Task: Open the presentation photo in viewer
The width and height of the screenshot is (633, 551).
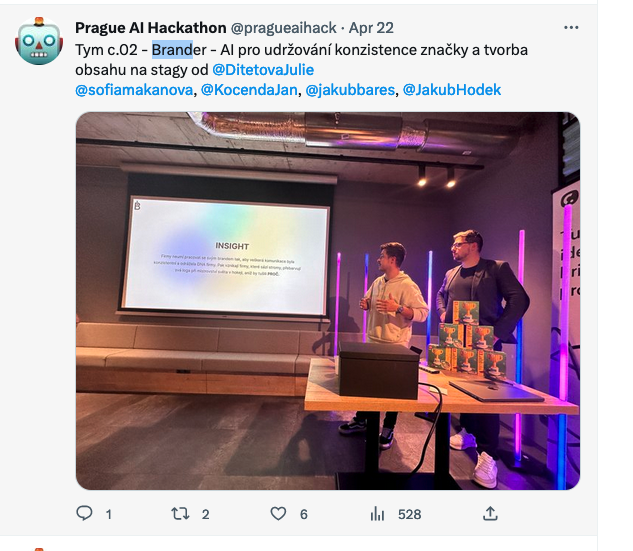Action: [328, 301]
